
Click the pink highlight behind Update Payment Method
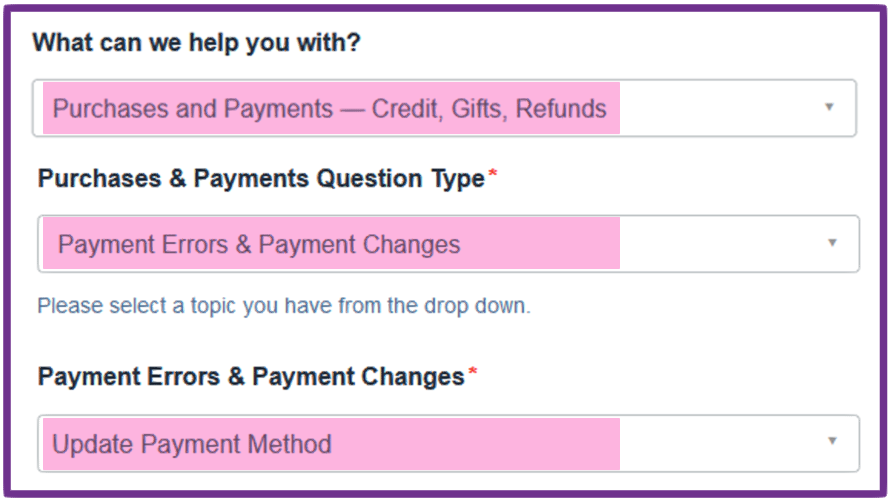[x=480, y=444]
